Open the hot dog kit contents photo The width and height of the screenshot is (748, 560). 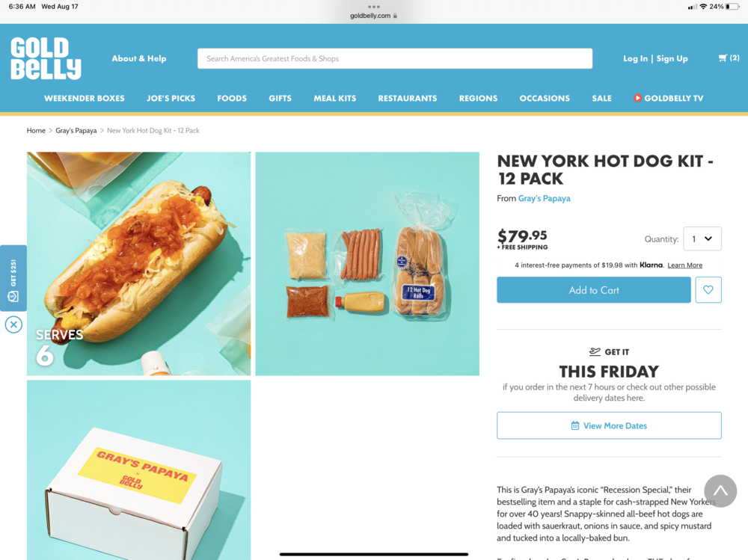click(367, 264)
